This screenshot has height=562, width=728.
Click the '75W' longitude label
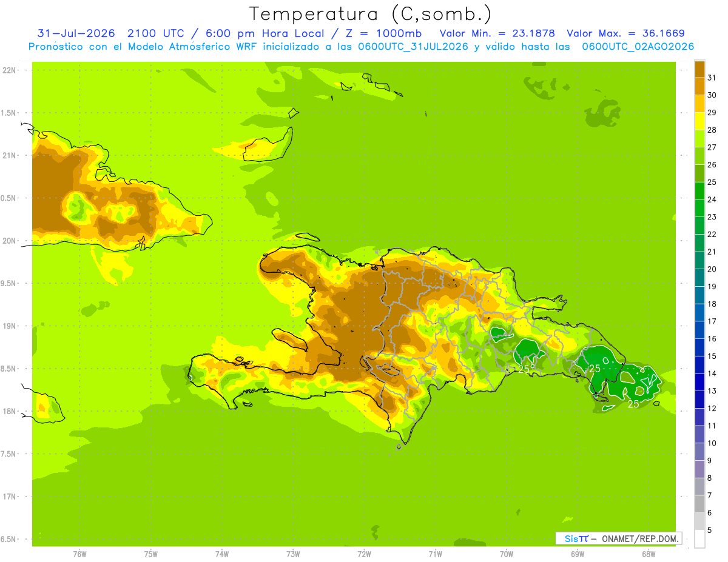click(x=151, y=554)
